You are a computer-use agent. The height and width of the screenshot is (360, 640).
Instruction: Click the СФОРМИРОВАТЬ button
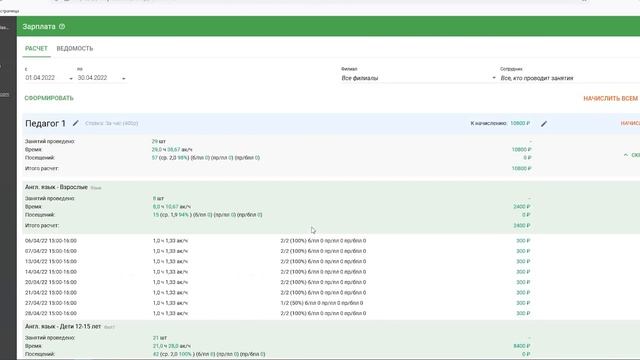click(x=49, y=98)
